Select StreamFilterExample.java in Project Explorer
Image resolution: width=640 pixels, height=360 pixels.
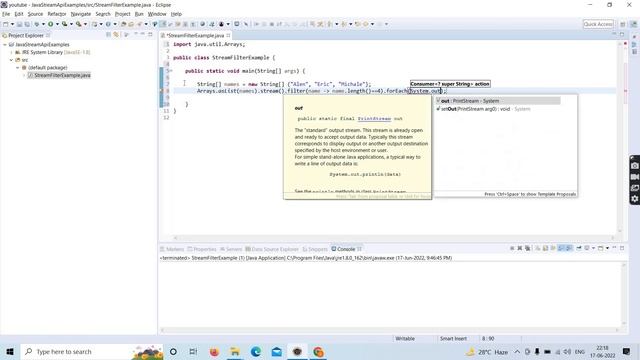tap(59, 76)
